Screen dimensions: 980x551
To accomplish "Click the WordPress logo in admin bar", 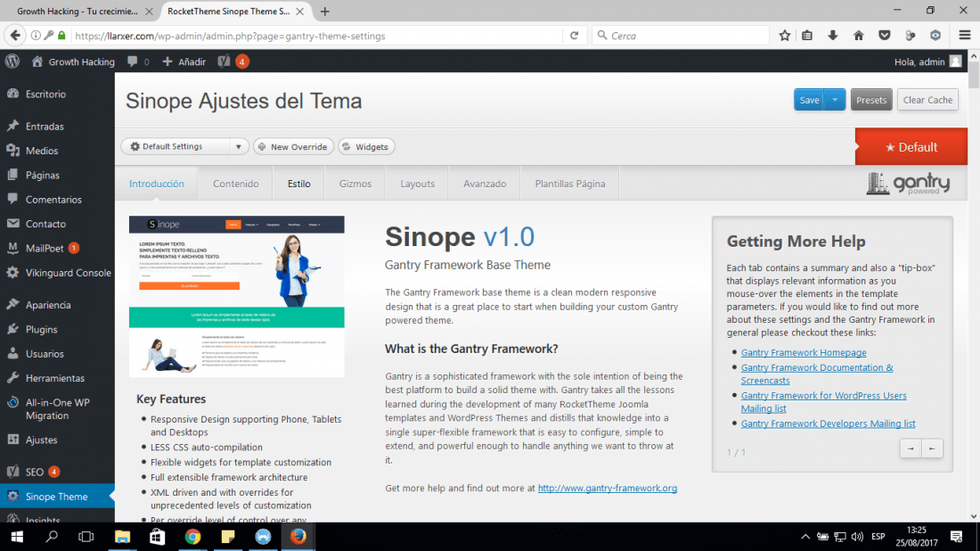I will tap(12, 62).
